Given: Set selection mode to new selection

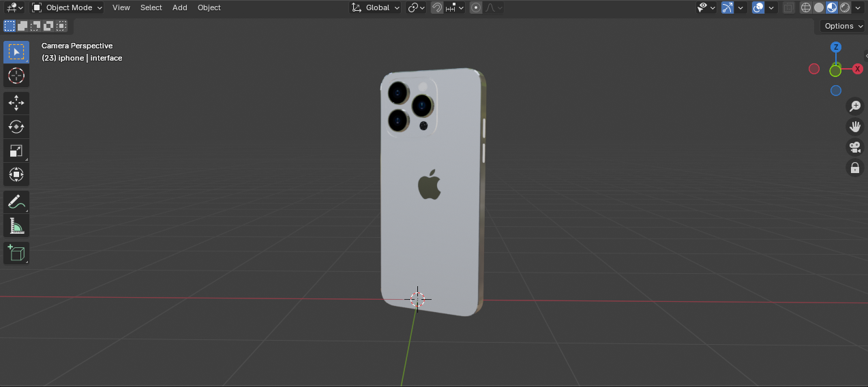Looking at the screenshot, I should point(10,26).
